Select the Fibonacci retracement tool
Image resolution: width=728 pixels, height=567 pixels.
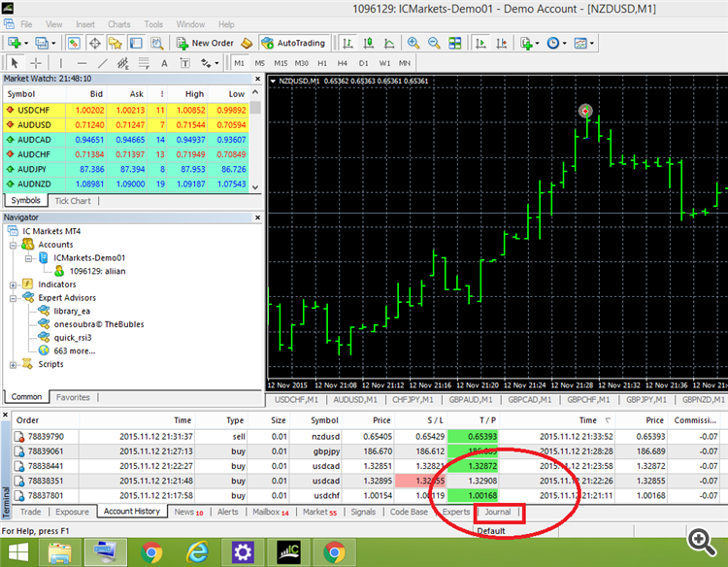point(144,63)
